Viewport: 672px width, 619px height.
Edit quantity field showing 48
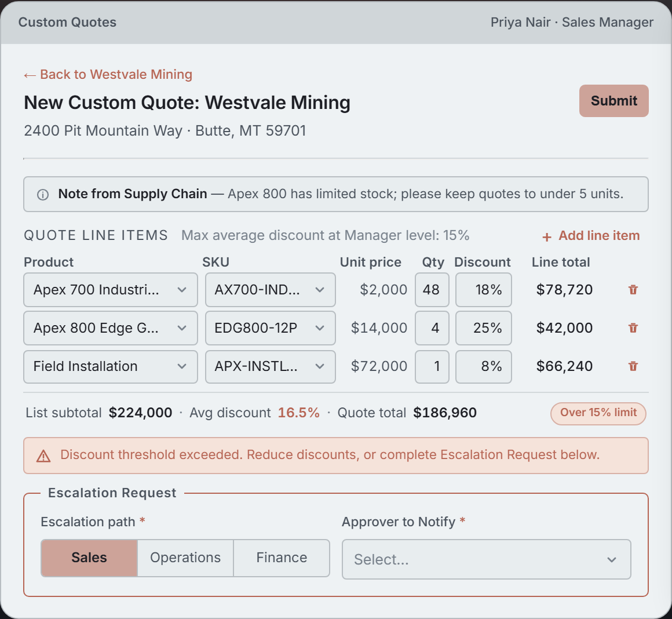coord(432,290)
